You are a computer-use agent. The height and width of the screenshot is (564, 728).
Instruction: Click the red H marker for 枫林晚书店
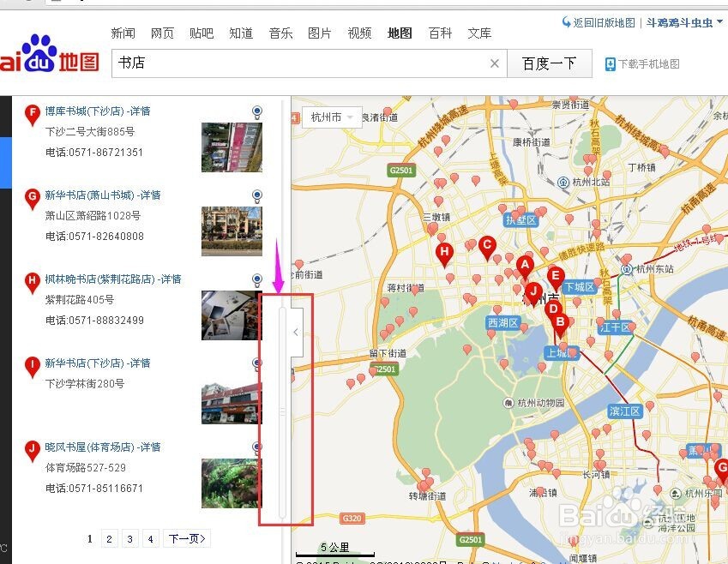coord(32,283)
